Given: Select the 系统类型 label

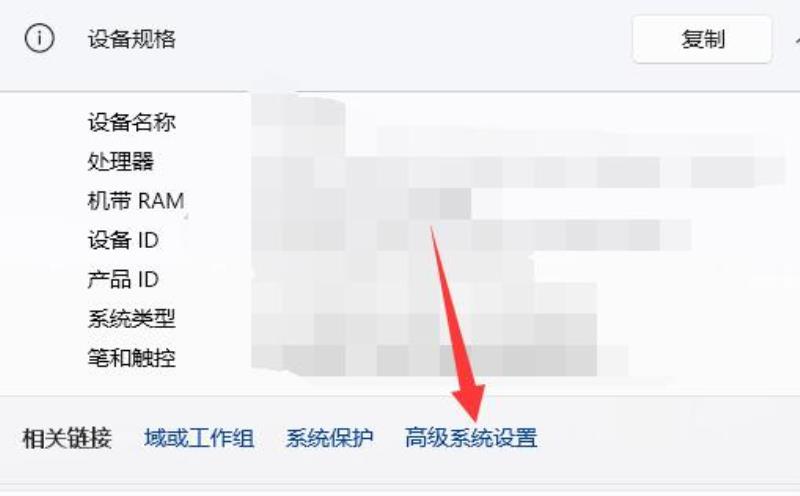Looking at the screenshot, I should click(132, 319).
